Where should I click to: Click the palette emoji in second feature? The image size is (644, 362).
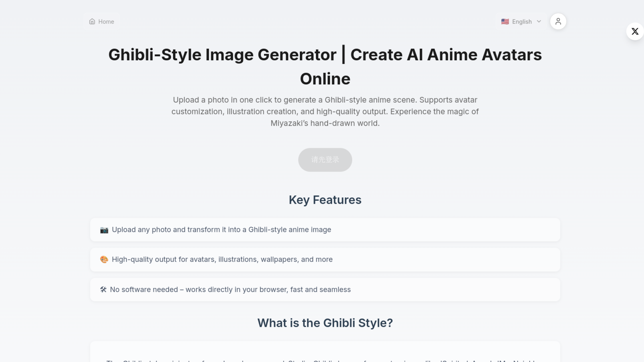coord(104,259)
